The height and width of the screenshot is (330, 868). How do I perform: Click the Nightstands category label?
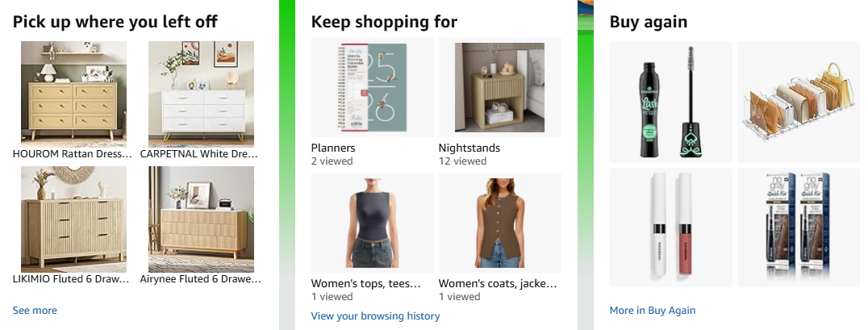coord(469,148)
